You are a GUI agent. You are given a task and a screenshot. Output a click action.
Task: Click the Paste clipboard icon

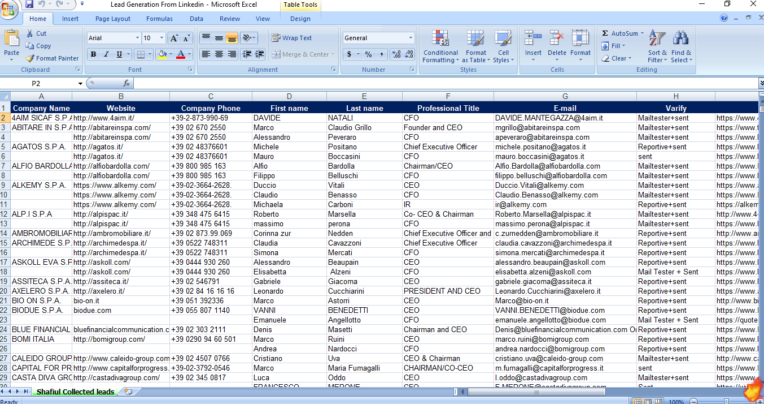(x=11, y=38)
